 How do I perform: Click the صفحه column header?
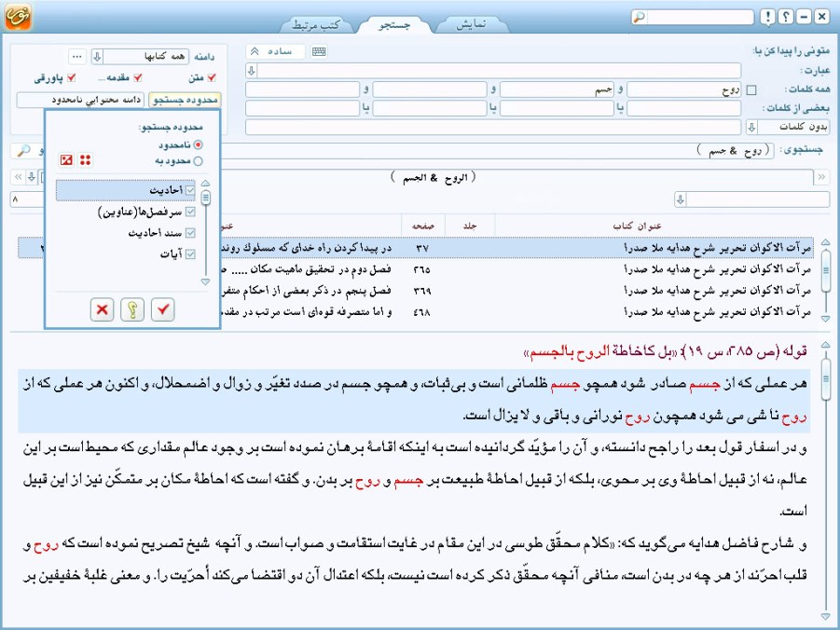pyautogui.click(x=422, y=226)
